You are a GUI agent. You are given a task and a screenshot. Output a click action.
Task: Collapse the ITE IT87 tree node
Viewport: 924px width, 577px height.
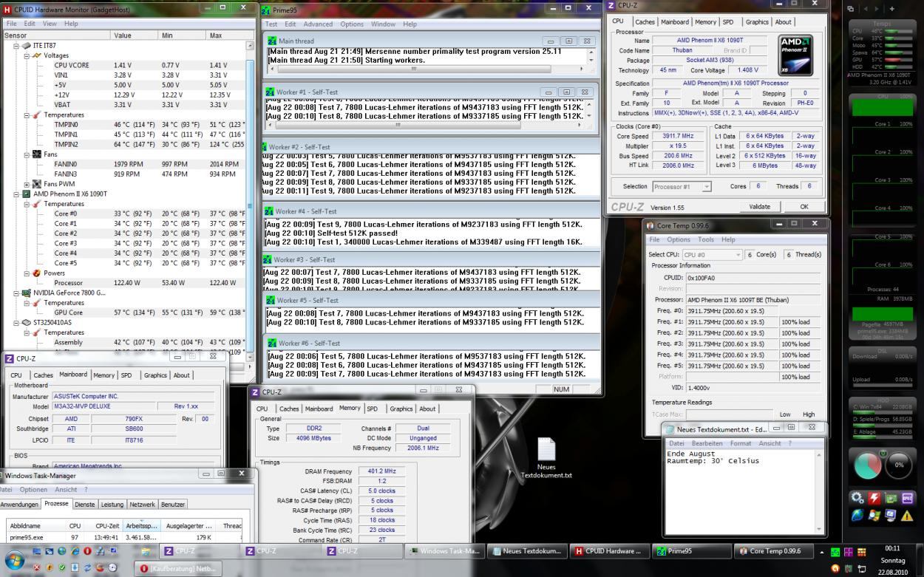pyautogui.click(x=17, y=46)
